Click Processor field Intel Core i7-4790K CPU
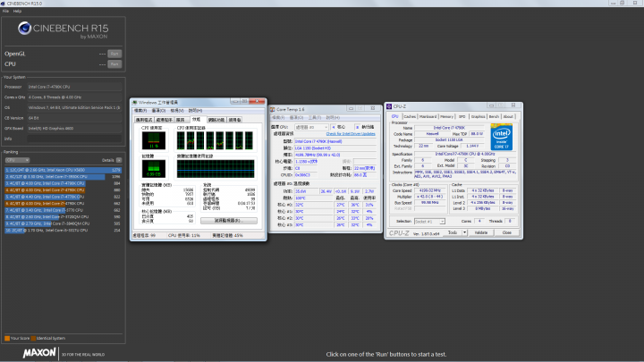 click(x=74, y=87)
